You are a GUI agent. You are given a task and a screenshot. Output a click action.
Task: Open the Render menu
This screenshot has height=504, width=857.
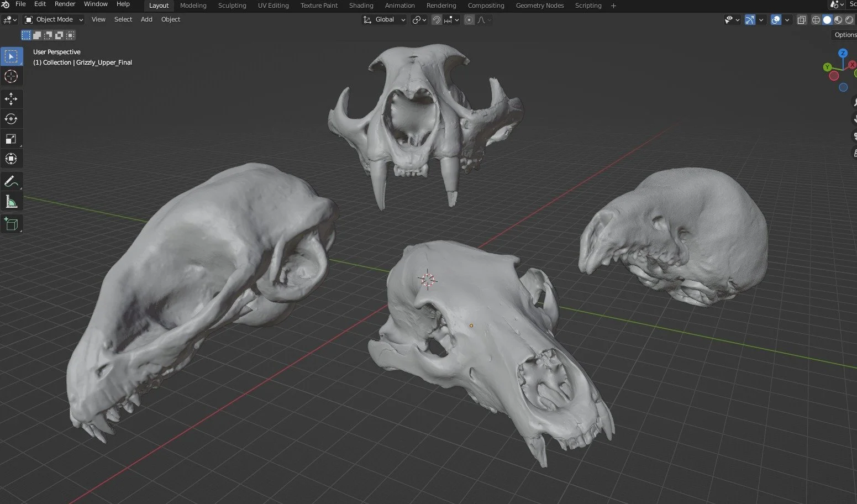(65, 4)
